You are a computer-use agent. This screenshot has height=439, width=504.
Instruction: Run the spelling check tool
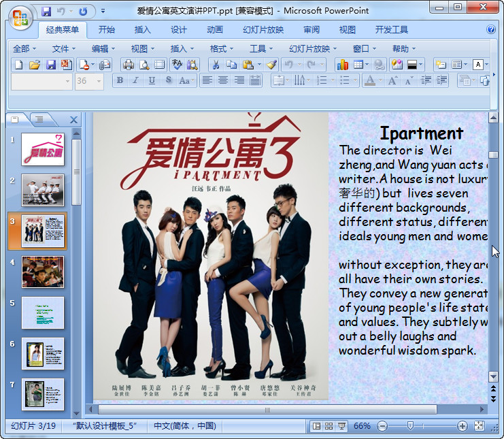click(x=176, y=65)
